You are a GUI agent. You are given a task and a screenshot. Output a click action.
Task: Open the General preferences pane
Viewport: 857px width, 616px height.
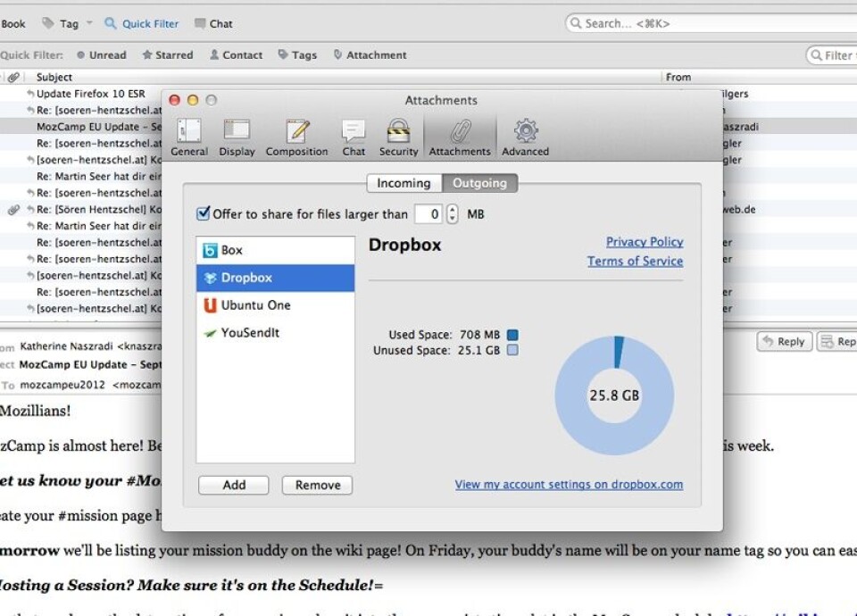tap(189, 137)
